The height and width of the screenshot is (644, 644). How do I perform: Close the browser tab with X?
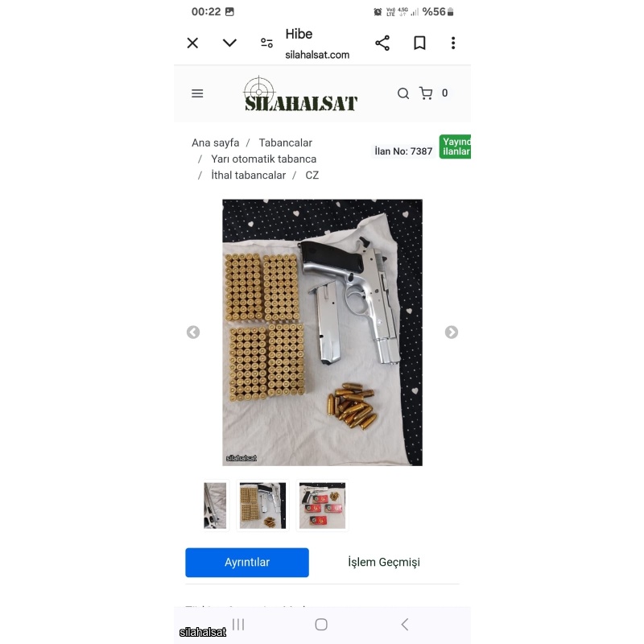192,43
